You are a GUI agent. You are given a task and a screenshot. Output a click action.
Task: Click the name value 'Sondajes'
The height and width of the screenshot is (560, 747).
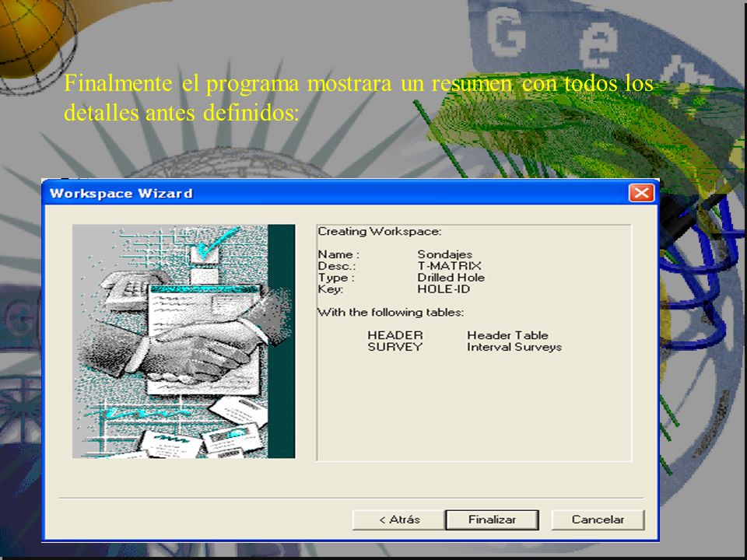click(444, 254)
